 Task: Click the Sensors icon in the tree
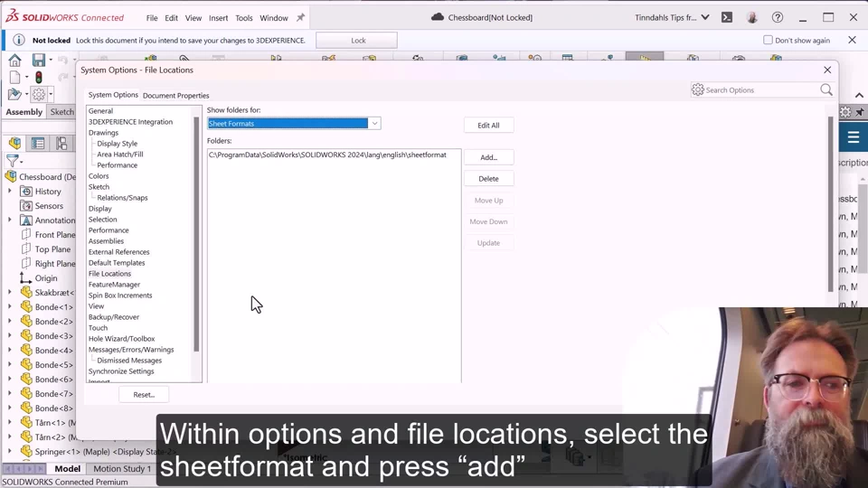pyautogui.click(x=26, y=206)
